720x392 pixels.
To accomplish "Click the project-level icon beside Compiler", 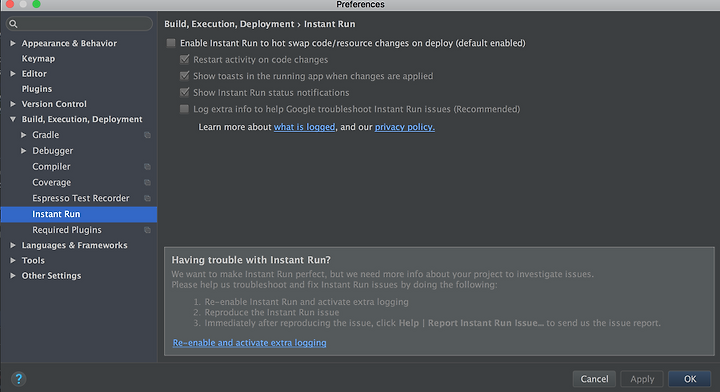I will pos(147,167).
